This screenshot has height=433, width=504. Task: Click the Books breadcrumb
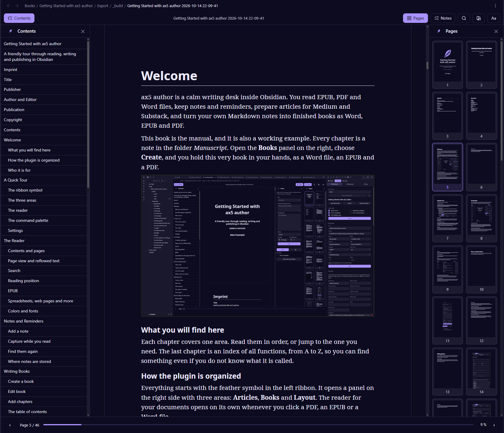(30, 6)
